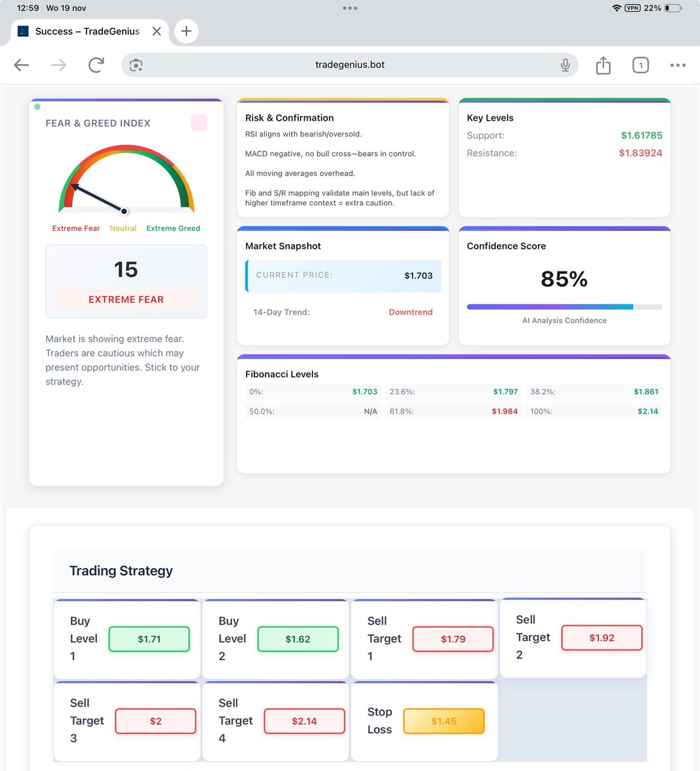Image resolution: width=700 pixels, height=771 pixels.
Task: Tap the battery 22% indicator
Action: coord(664,8)
